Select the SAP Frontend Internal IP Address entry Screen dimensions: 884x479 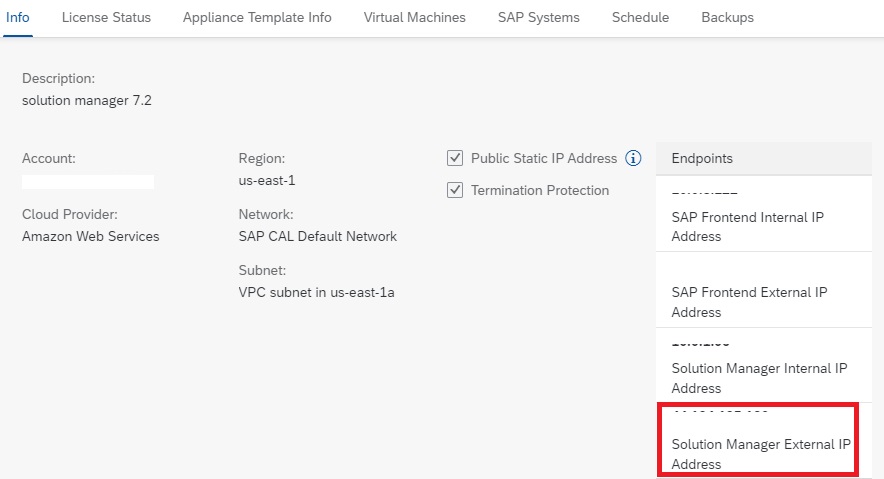[747, 227]
